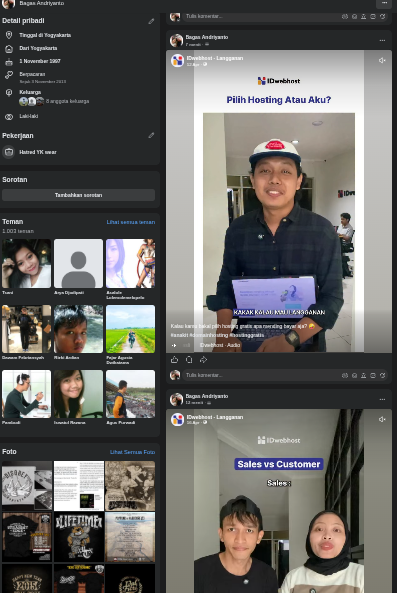Screen dimensions: 397x593
Task: Click the Tinggal di Yogyakarta text
Action: (45, 35)
